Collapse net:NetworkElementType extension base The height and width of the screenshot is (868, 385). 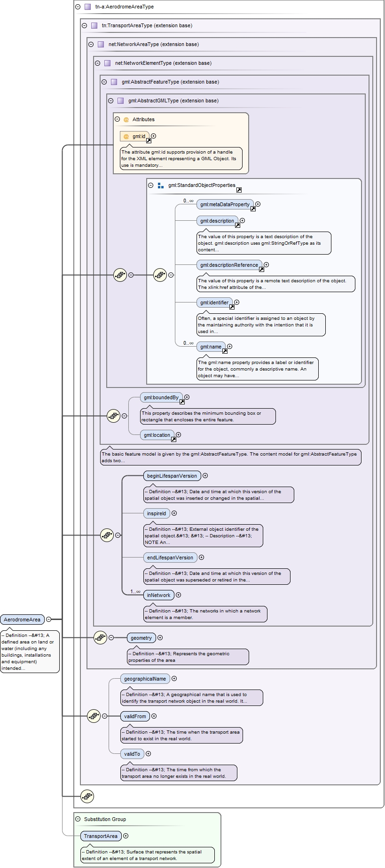coord(97,63)
